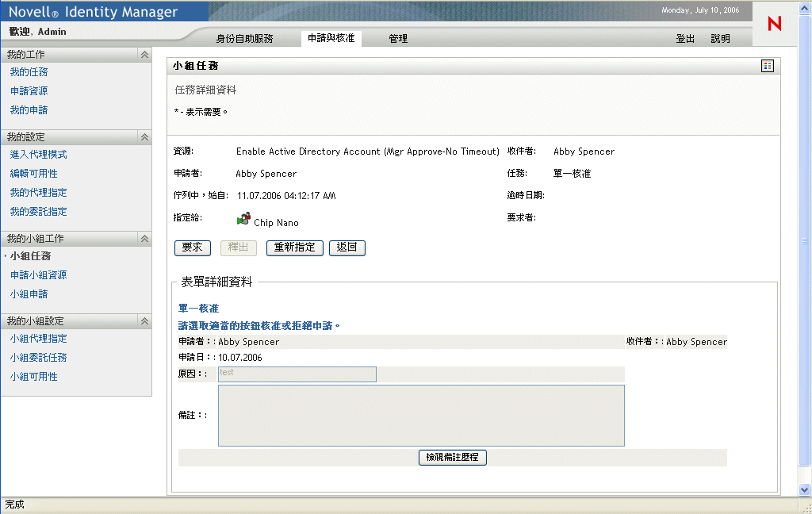Click the Chip Nano assignee name

click(x=276, y=223)
